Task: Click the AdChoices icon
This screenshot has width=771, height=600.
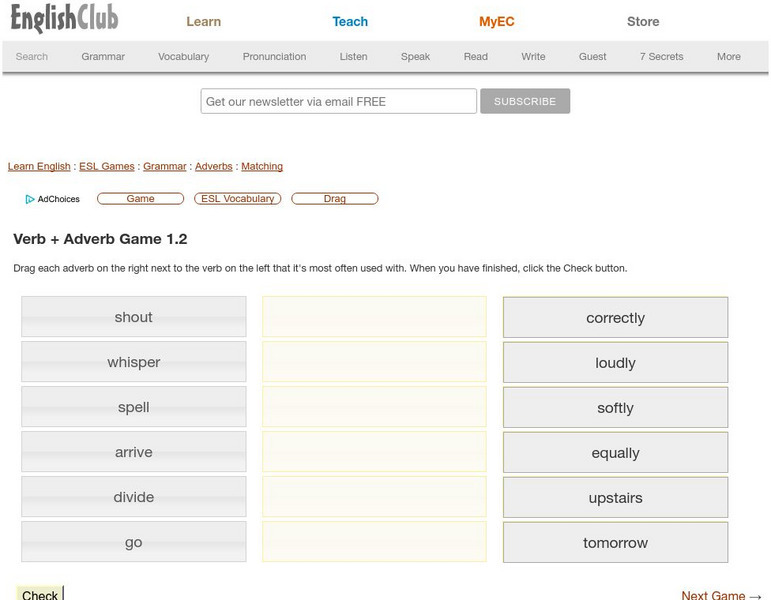Action: click(x=30, y=199)
